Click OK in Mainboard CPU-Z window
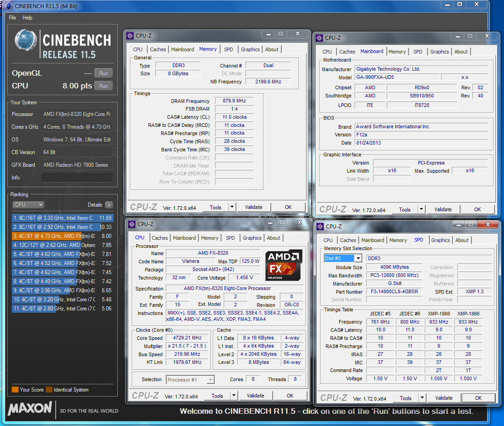The image size is (504, 426). click(478, 210)
